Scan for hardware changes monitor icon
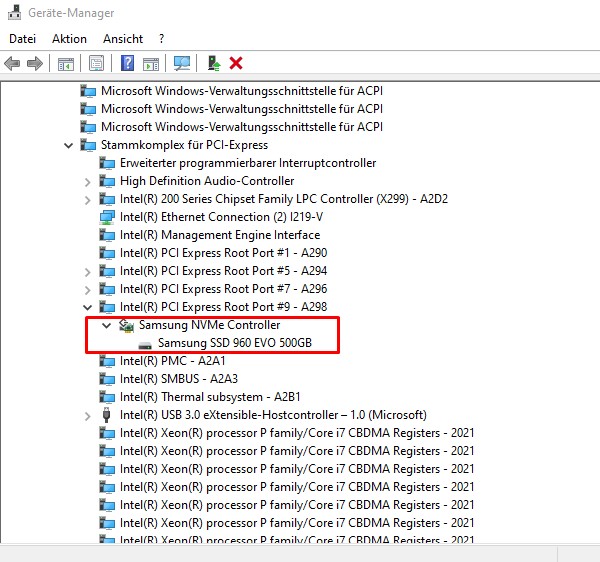This screenshot has height=562, width=600. click(182, 63)
